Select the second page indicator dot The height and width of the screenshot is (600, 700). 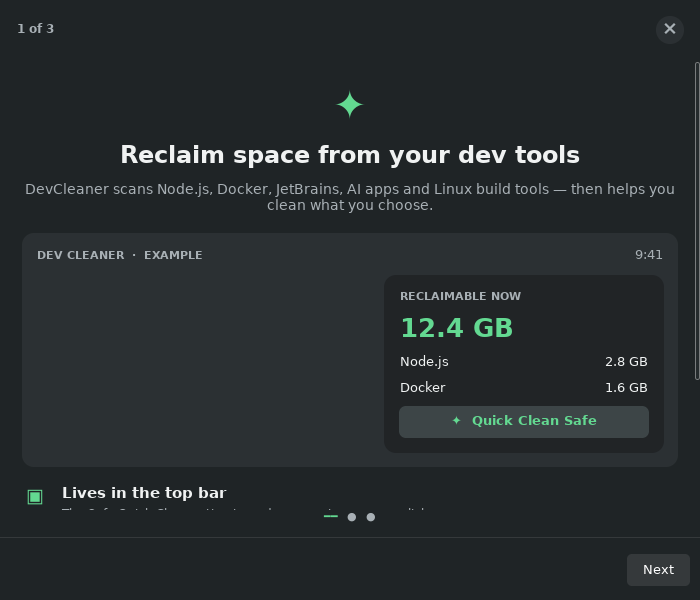[352, 517]
